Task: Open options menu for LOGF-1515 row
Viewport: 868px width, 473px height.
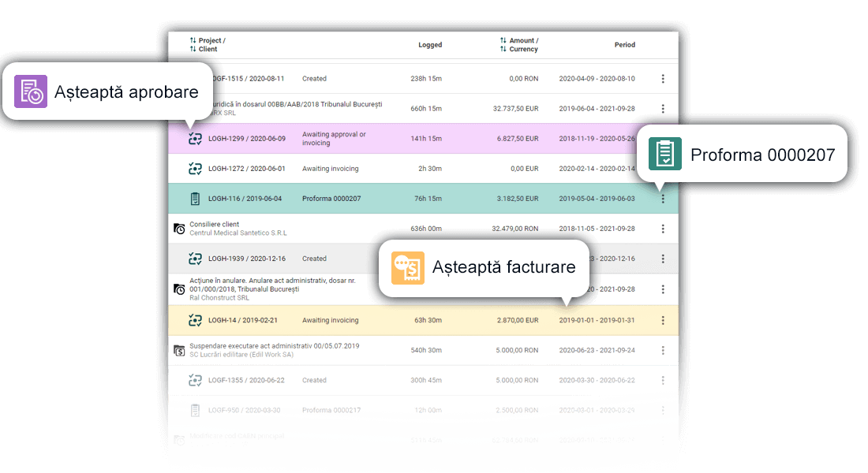Action: coord(663,79)
